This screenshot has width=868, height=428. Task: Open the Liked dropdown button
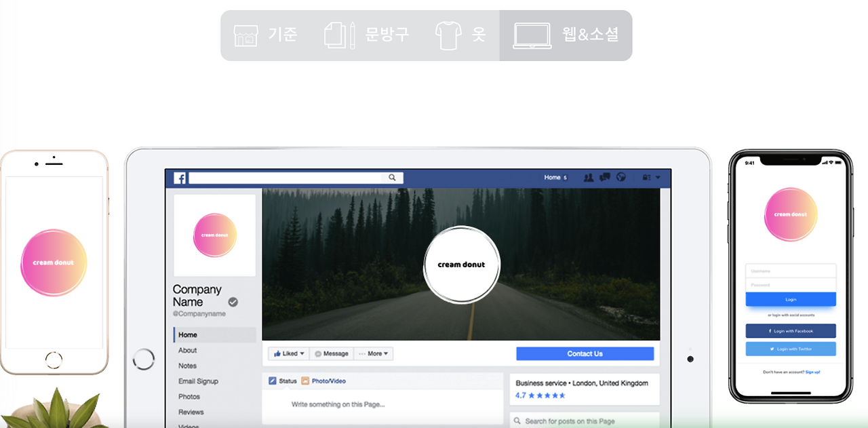click(289, 354)
